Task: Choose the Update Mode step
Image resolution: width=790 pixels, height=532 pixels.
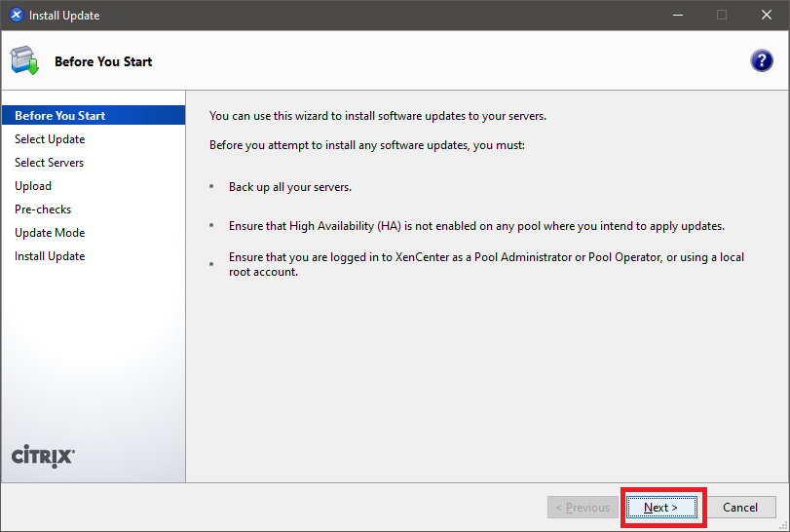Action: [50, 233]
